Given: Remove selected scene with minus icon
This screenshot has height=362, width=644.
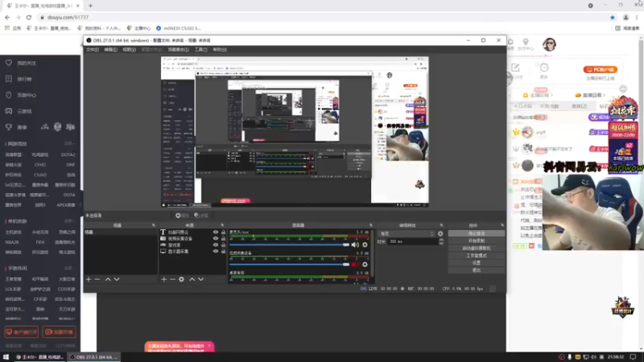Looking at the screenshot, I should [x=97, y=279].
